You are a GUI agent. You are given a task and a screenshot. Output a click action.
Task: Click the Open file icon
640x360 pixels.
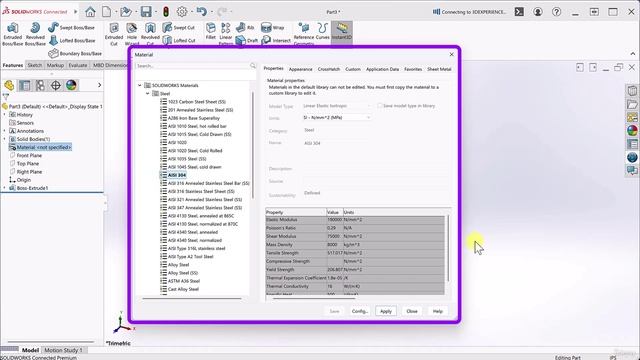[x=126, y=12]
